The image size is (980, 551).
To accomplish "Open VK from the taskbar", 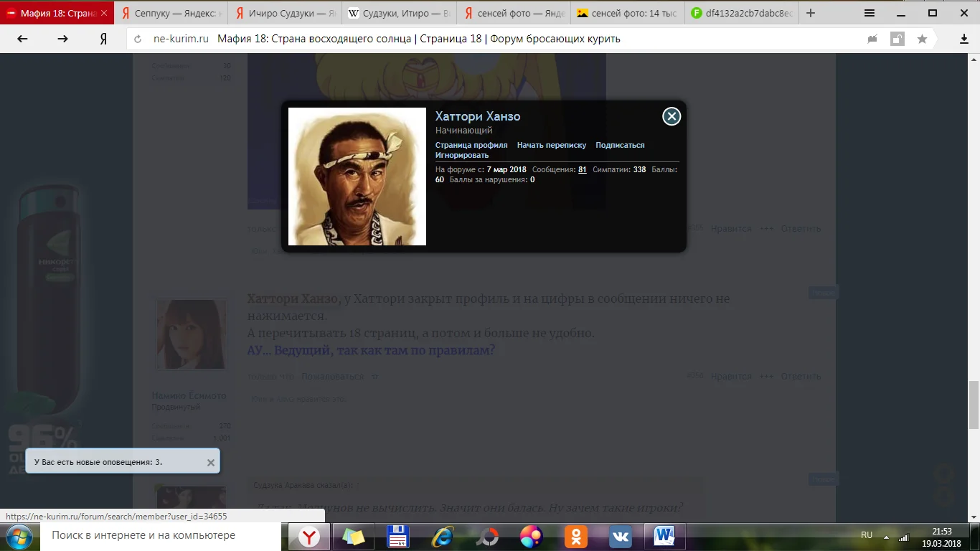I will click(621, 536).
